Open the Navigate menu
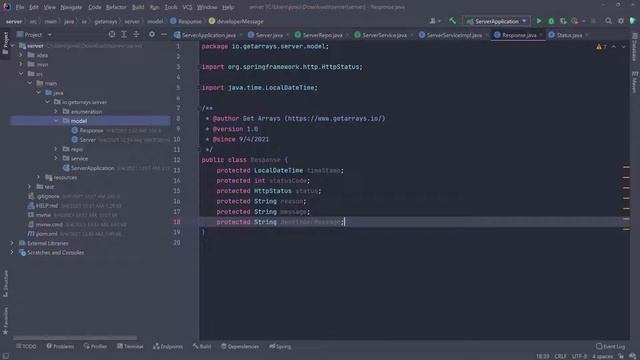The width and height of the screenshot is (640, 360). 71,7
